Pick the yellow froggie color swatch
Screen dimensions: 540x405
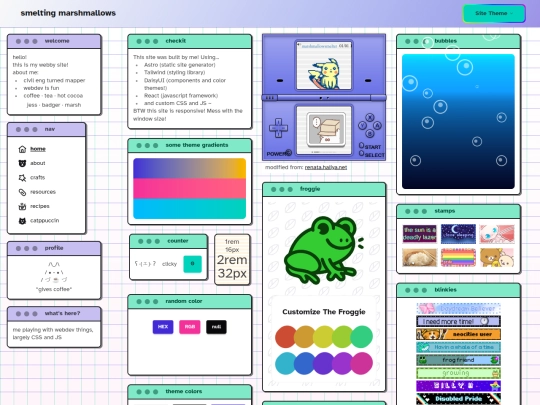[x=324, y=336]
